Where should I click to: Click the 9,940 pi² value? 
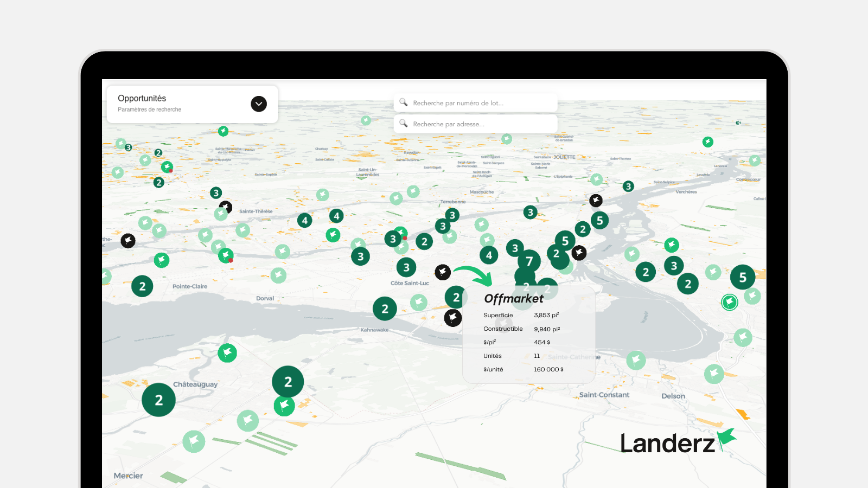[547, 329]
